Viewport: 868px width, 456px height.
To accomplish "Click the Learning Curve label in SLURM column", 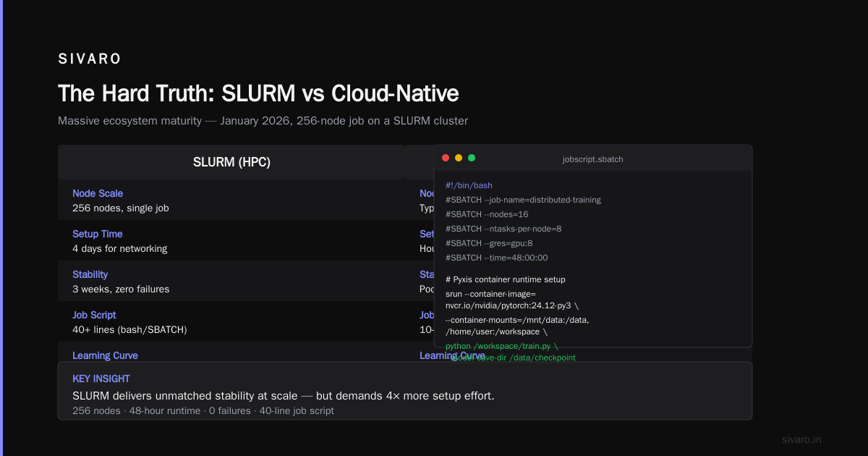I will point(105,355).
